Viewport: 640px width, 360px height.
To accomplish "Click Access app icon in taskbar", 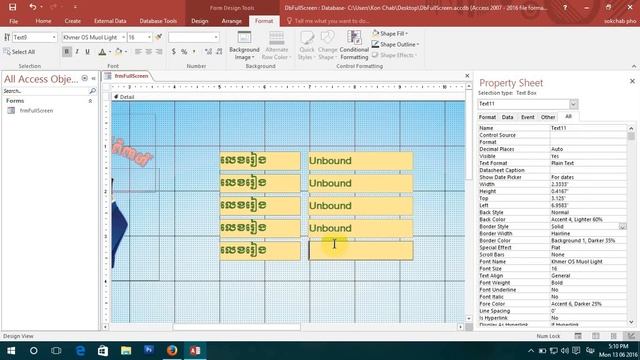I will pos(195,351).
